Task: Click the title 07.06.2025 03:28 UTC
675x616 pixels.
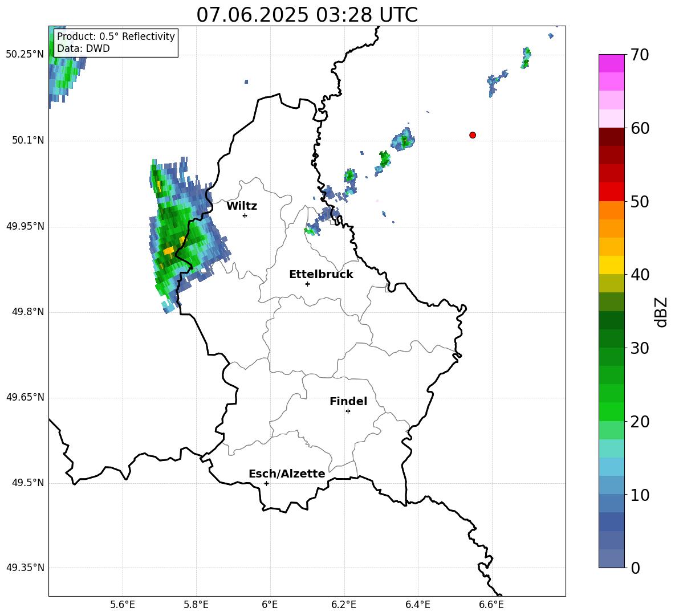Action: [307, 15]
